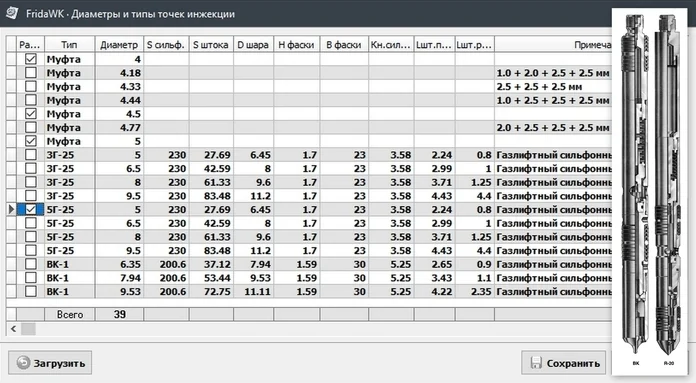Select cell 4.18 in Диаметр column

tap(119, 72)
